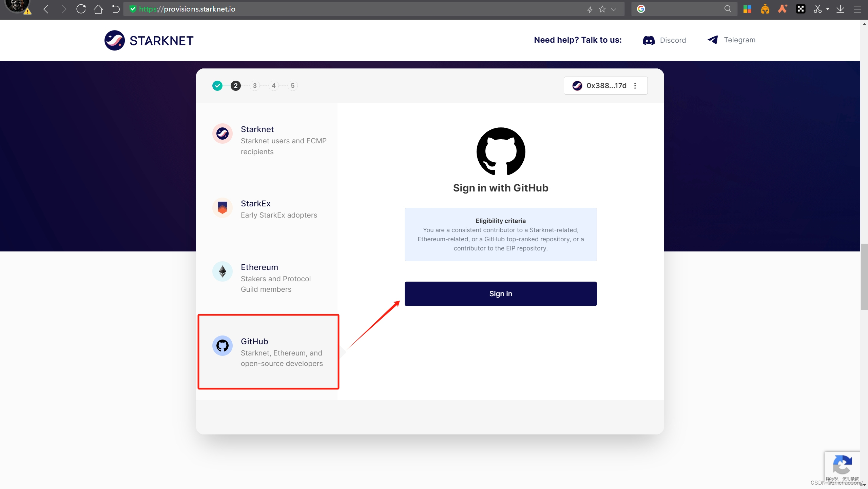
Task: Expand the screenshot tool dropdown arrow
Action: pyautogui.click(x=828, y=9)
